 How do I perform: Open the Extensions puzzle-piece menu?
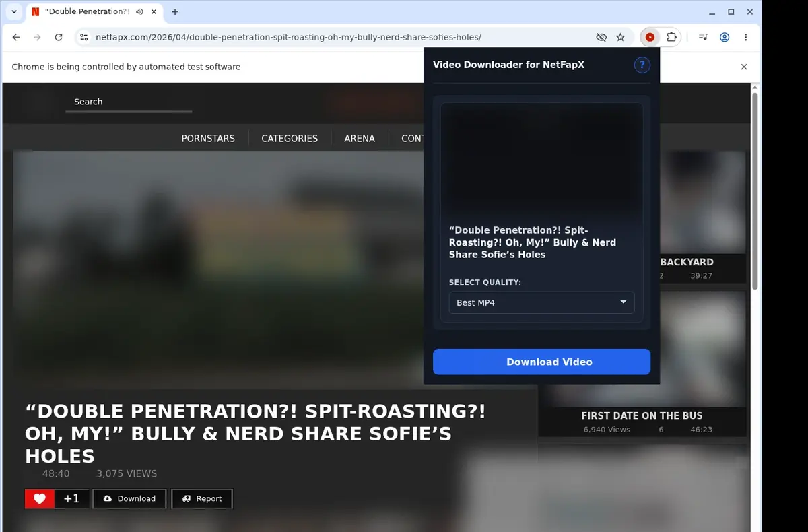pos(671,38)
